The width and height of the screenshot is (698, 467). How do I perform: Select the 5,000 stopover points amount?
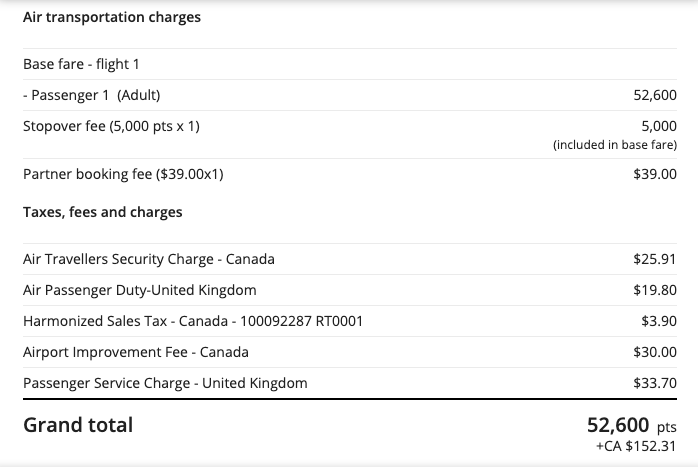[x=658, y=126]
